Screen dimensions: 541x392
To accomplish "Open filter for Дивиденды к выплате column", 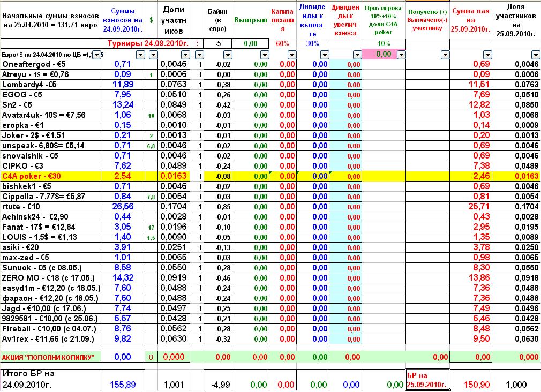I will click(x=325, y=55).
